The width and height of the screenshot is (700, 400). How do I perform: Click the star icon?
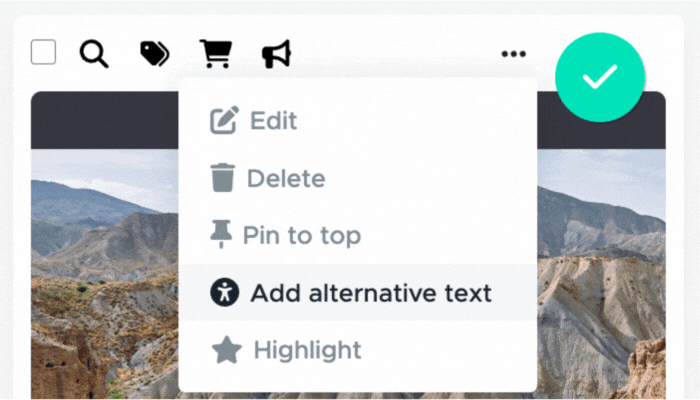227,350
